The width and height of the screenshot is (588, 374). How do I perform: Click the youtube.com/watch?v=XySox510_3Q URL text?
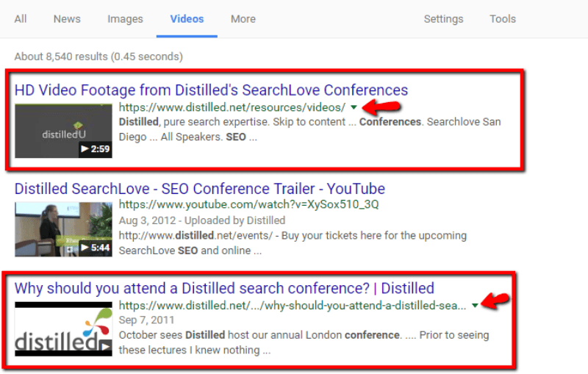pyautogui.click(x=248, y=204)
